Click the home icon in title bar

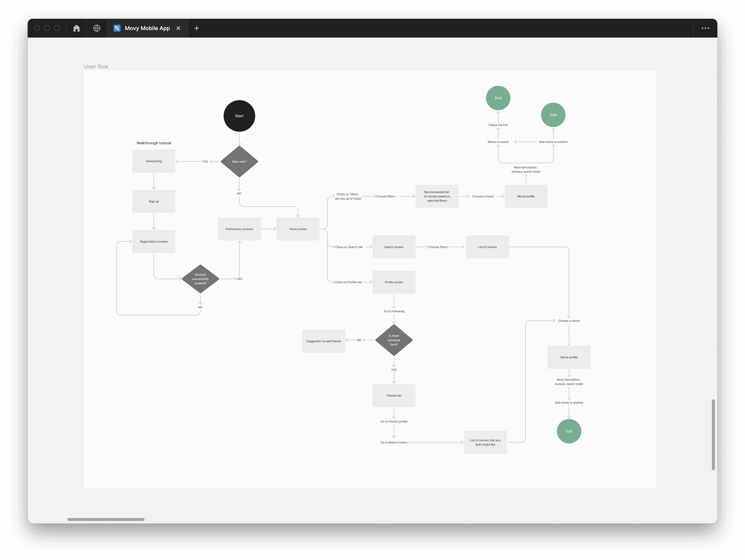pyautogui.click(x=77, y=28)
